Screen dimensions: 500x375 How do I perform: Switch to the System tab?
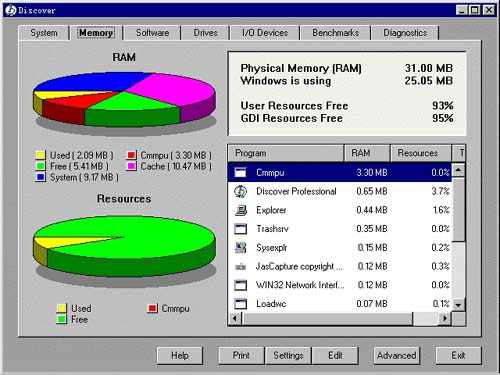click(x=44, y=33)
